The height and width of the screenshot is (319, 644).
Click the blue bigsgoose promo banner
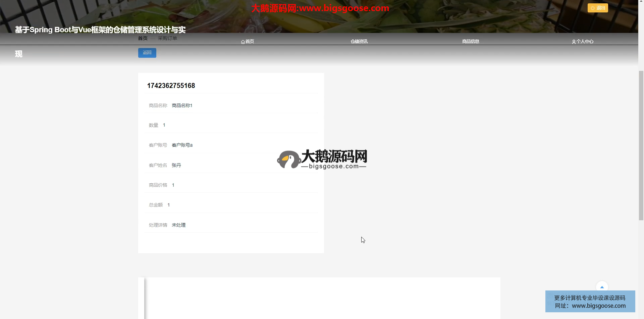590,302
